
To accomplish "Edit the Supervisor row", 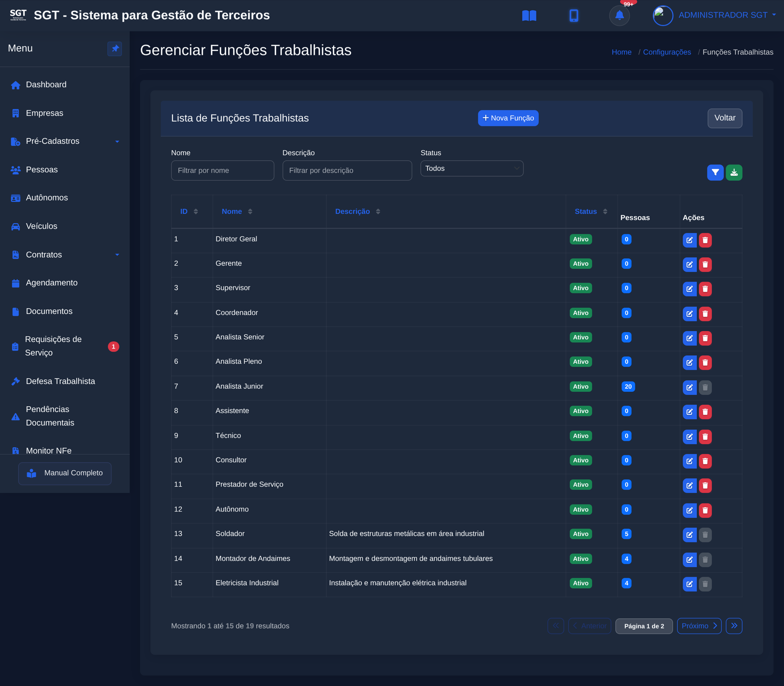I will click(x=689, y=289).
